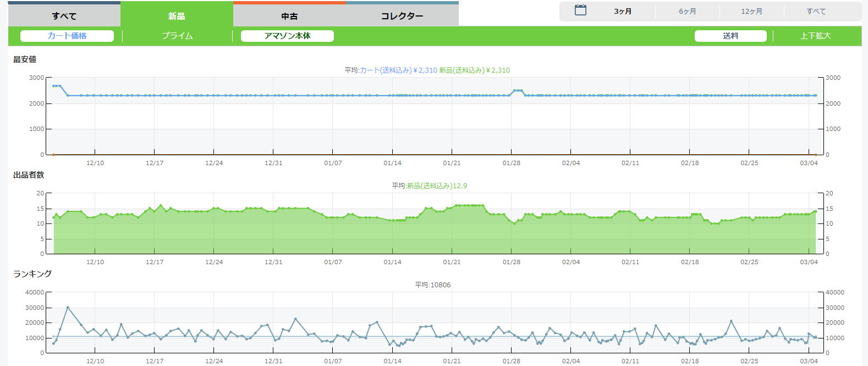The image size is (868, 366).
Task: Switch to the コレクター tab
Action: tap(402, 16)
